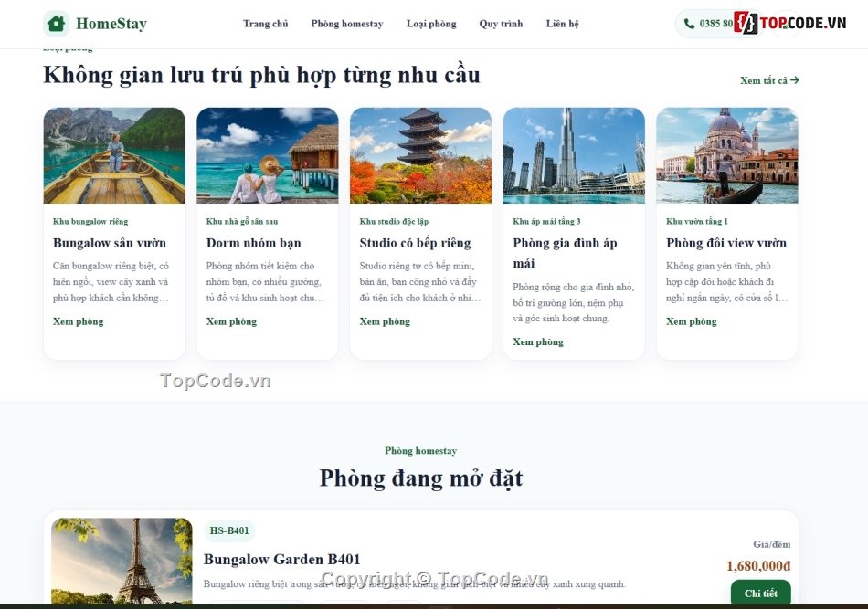Click the Bungalow sân vườn boat lake photo
Viewport: 868px width, 609px height.
pyautogui.click(x=114, y=155)
